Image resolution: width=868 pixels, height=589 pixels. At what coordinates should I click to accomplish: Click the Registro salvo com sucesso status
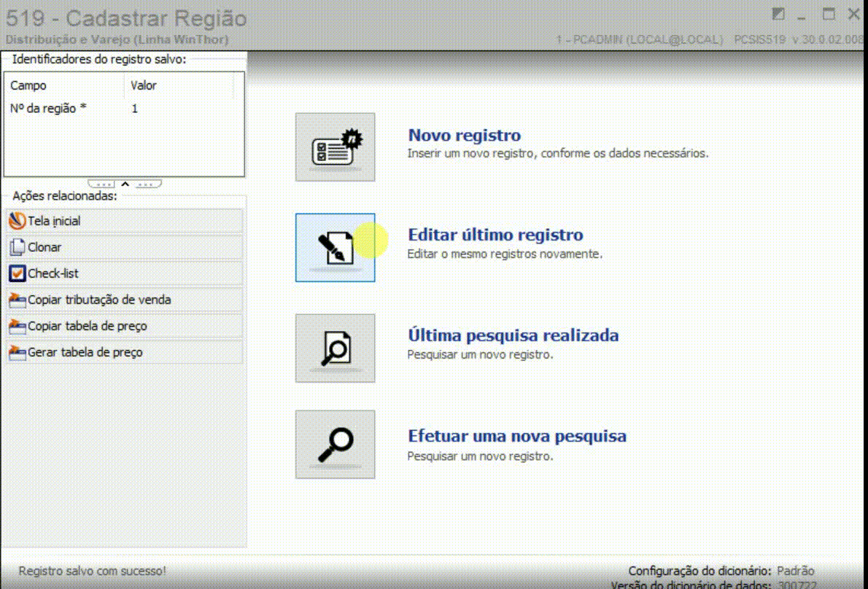(93, 571)
